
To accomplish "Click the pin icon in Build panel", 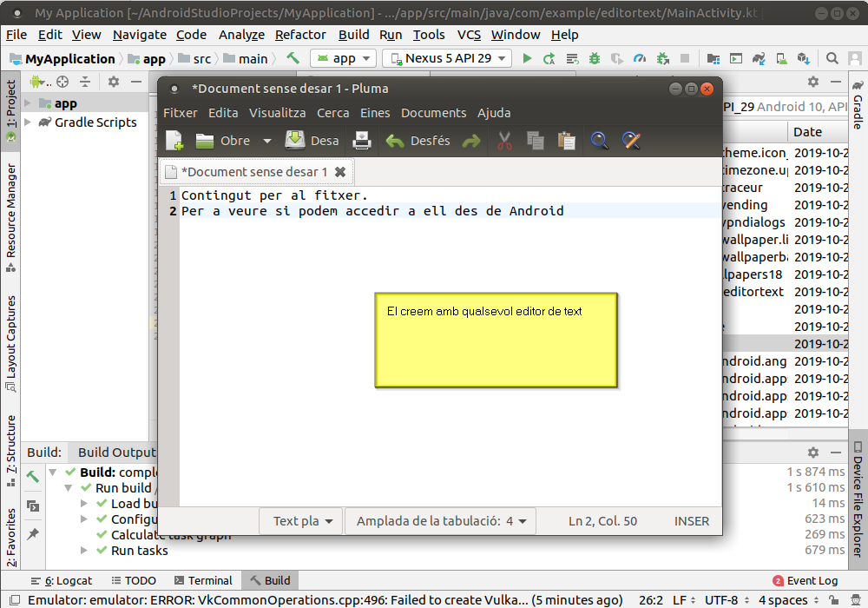I will tap(33, 534).
